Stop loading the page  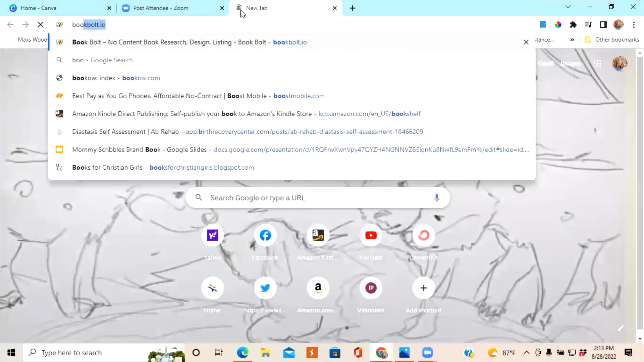41,24
